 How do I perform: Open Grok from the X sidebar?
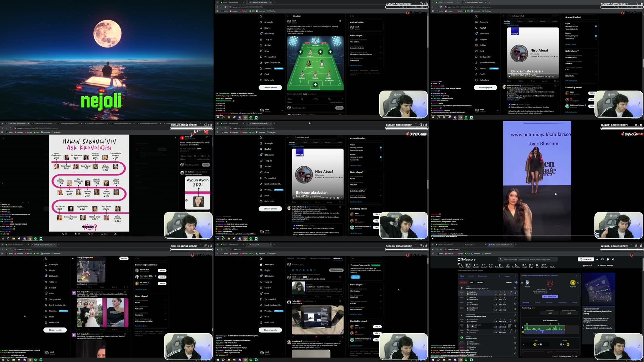coord(266,293)
